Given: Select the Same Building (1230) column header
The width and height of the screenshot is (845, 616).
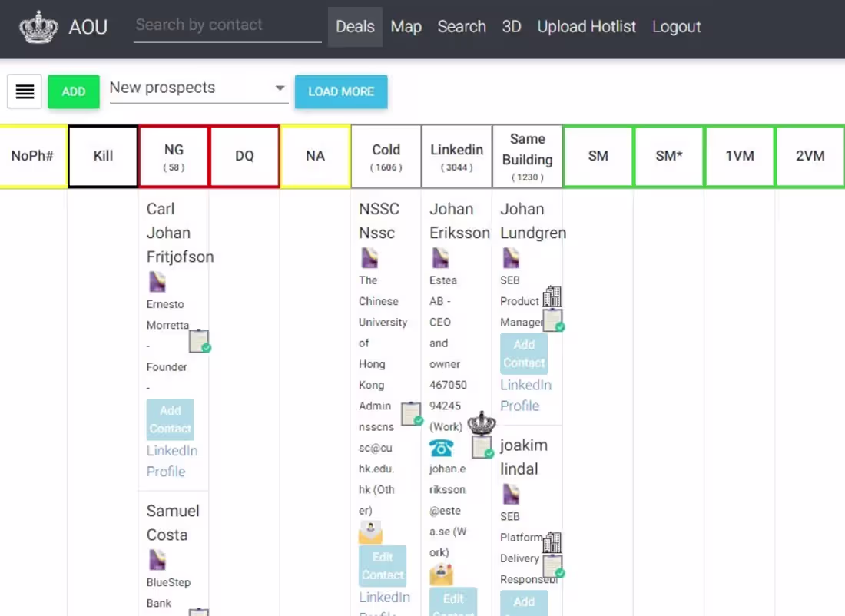Looking at the screenshot, I should (527, 156).
